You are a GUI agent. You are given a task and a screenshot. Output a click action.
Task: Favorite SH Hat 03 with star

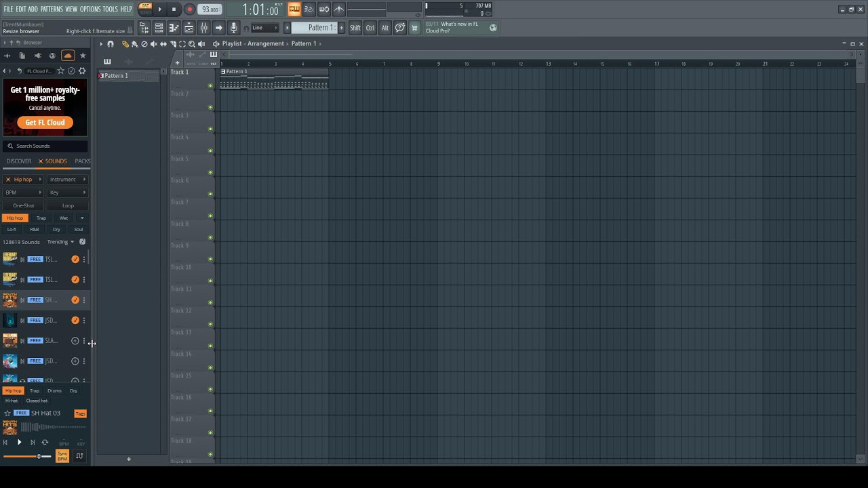(7, 413)
